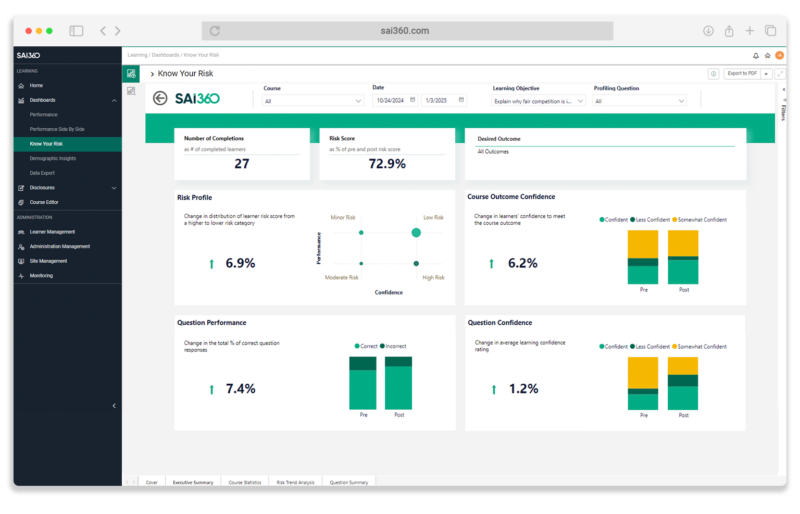Click the Dashboards breadcrumb link
The width and height of the screenshot is (800, 514).
click(x=165, y=55)
